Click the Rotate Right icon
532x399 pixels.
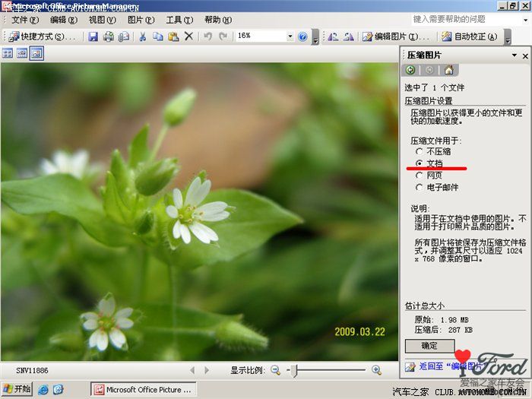pos(348,36)
